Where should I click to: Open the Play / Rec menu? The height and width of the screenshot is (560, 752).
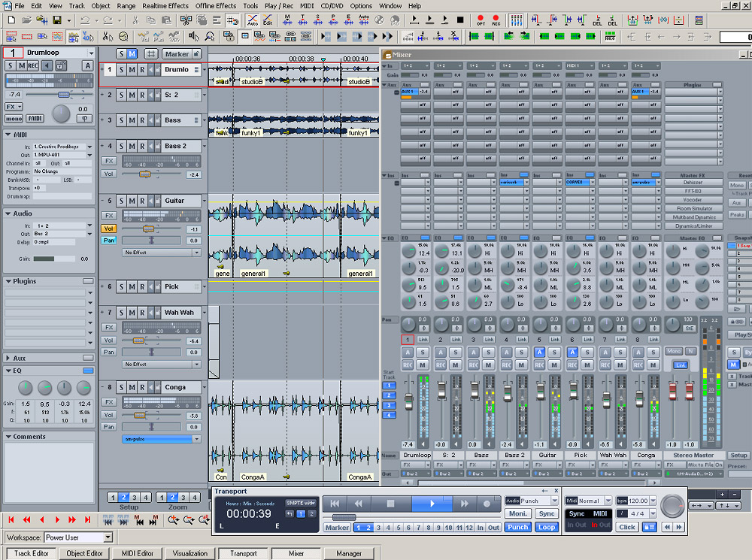click(279, 6)
